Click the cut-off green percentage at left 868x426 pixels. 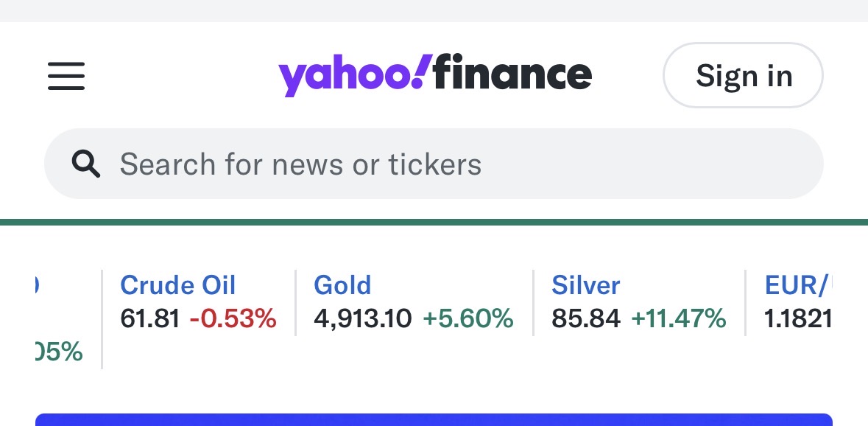(58, 352)
